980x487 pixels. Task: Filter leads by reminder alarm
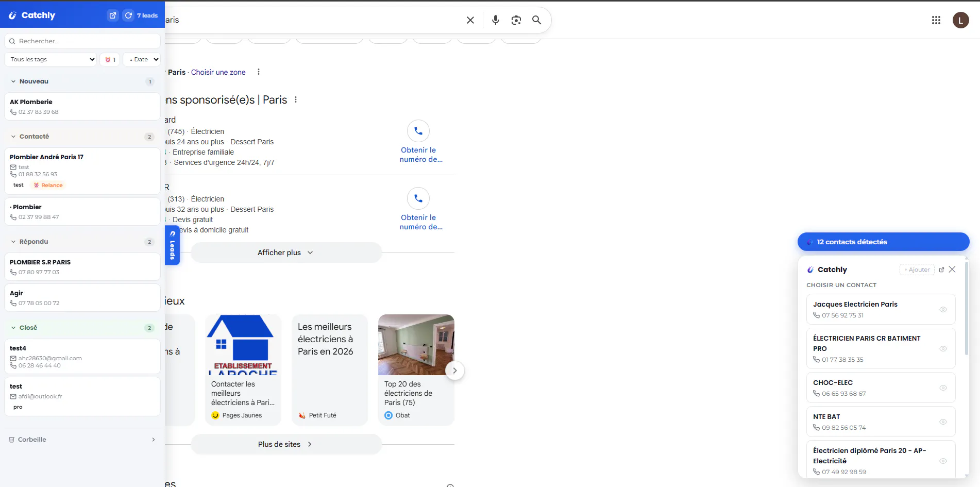pyautogui.click(x=110, y=59)
